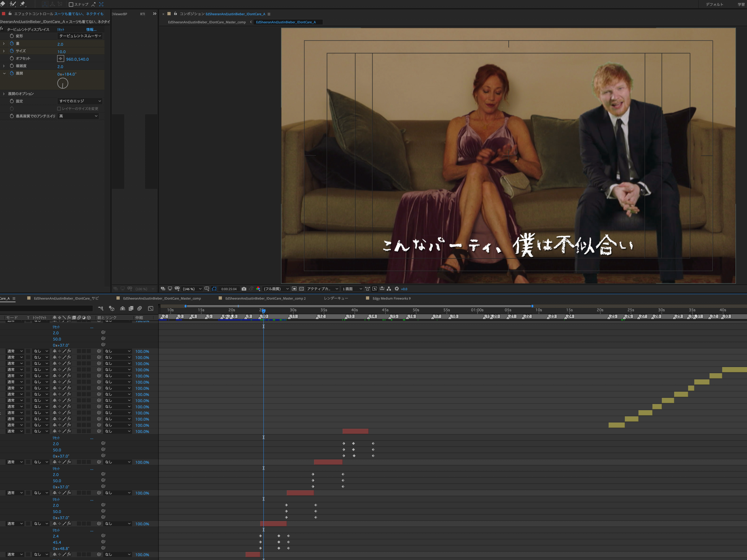Toggle the fast previews region icon

294,289
